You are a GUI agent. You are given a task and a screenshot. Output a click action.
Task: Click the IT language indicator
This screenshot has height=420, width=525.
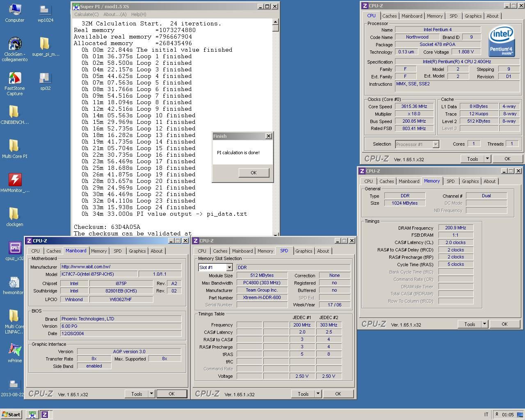(486, 415)
